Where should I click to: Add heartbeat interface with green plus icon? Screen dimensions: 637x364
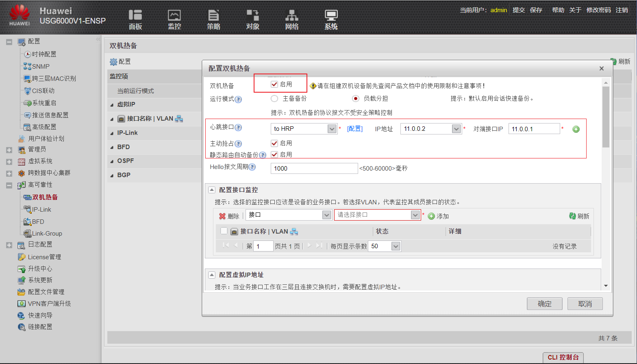click(576, 129)
